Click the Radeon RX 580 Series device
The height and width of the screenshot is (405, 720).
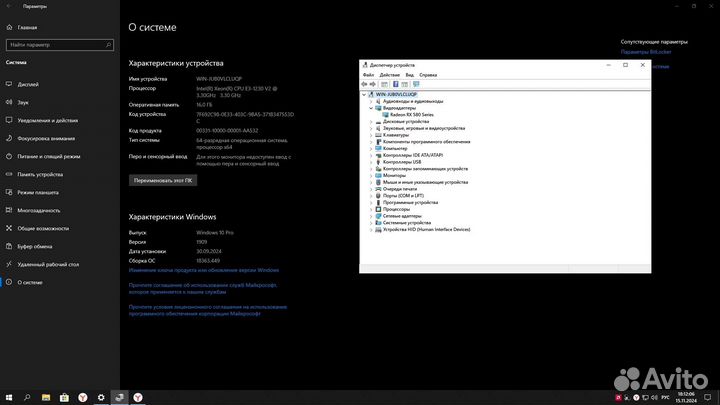point(409,115)
